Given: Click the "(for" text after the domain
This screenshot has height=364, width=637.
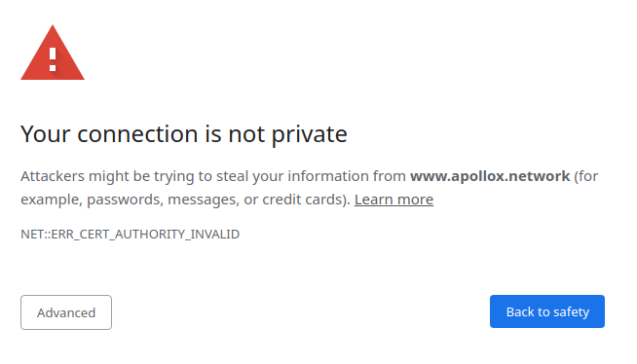Looking at the screenshot, I should tap(586, 176).
